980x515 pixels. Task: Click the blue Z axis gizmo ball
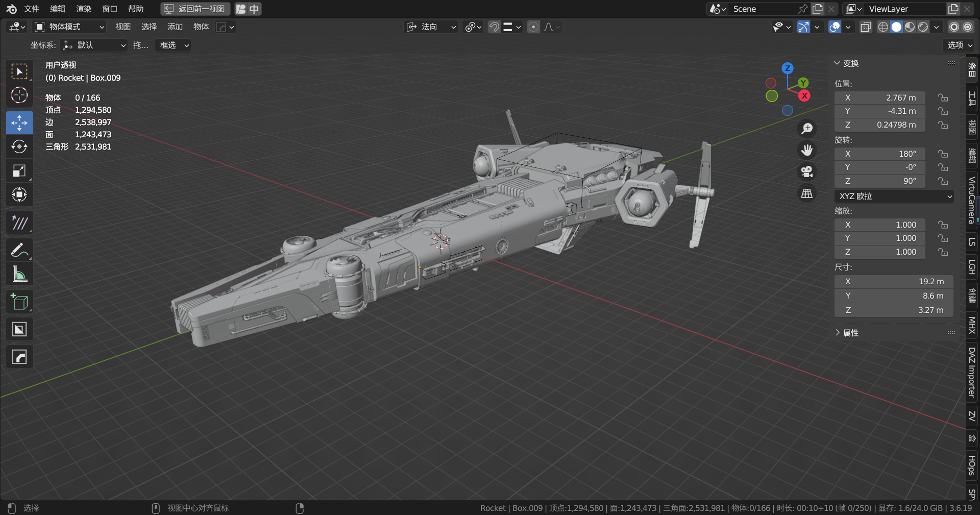click(x=788, y=68)
